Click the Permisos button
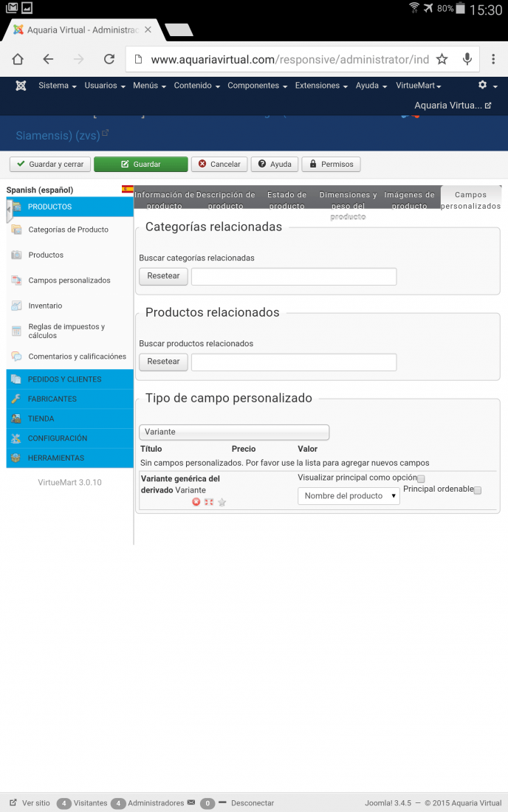Viewport: 508px width, 812px height. point(332,164)
